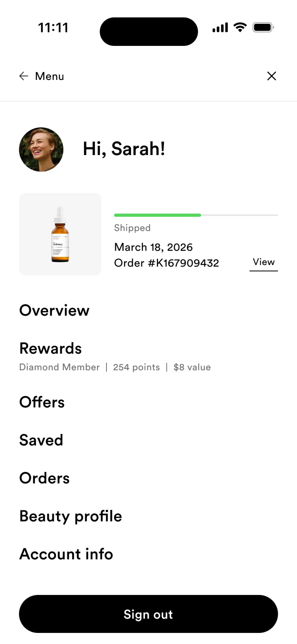Viewport: 297px width, 644px height.
Task: Close the menu with the X icon
Action: click(x=271, y=76)
